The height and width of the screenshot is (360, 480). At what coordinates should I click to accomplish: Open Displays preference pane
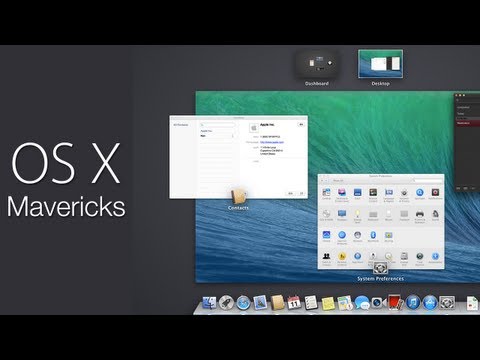point(342,215)
